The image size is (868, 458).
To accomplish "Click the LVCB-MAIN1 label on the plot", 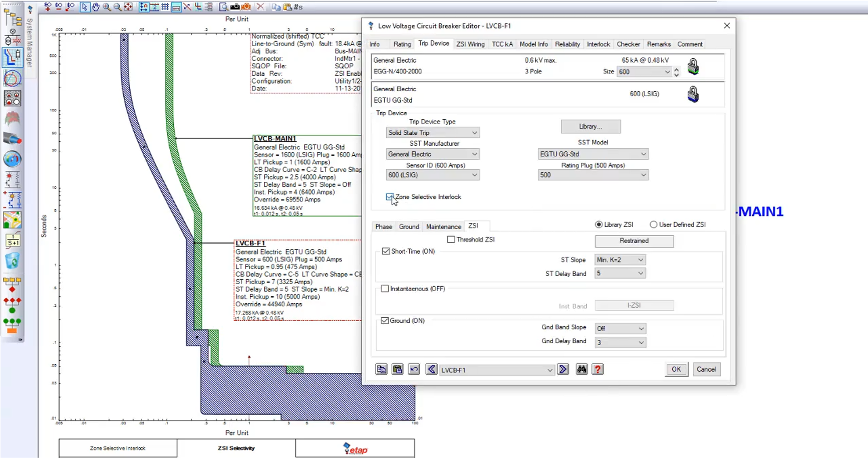I will point(274,138).
